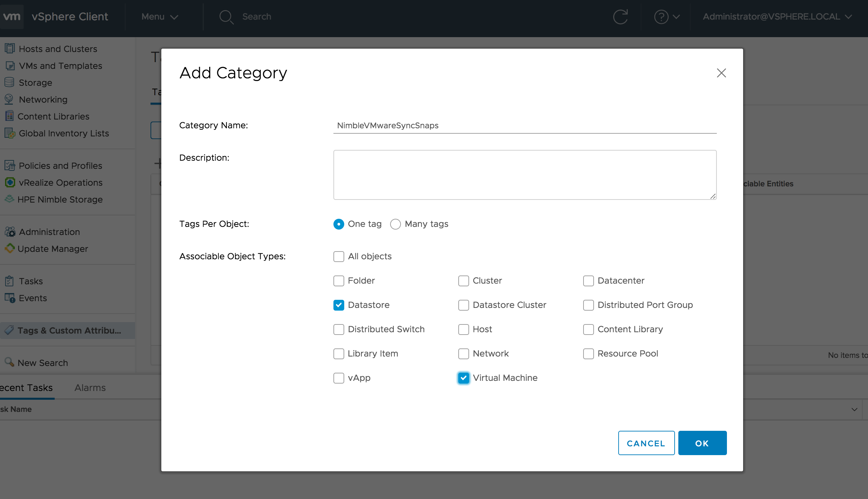Expand the Recent Tasks filter chevron
Screen dimensions: 868x499
pyautogui.click(x=854, y=410)
